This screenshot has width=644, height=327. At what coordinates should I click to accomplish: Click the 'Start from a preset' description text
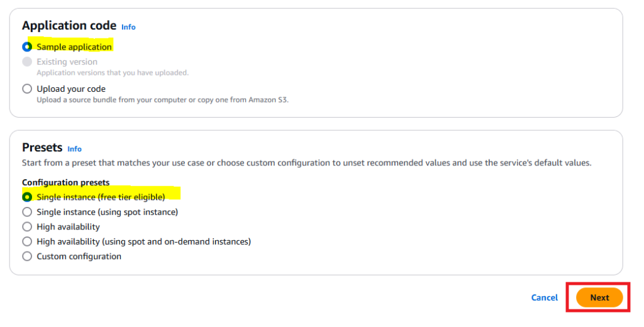[x=306, y=163]
